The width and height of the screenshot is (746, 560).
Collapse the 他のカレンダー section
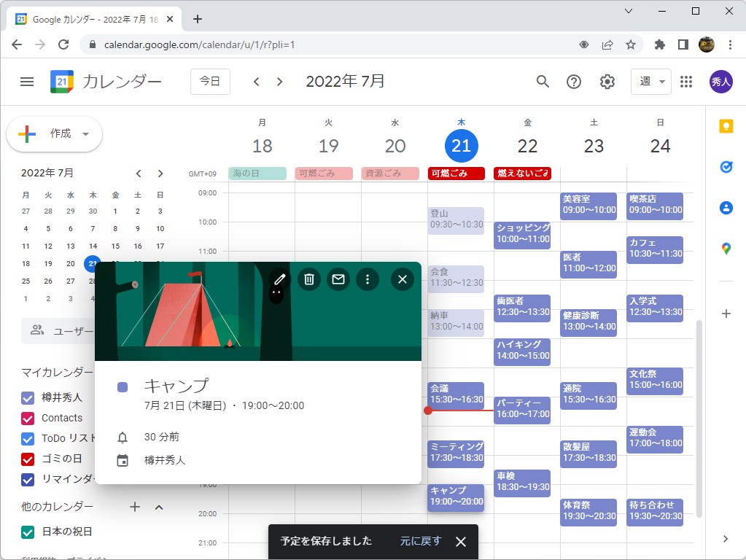[x=159, y=506]
